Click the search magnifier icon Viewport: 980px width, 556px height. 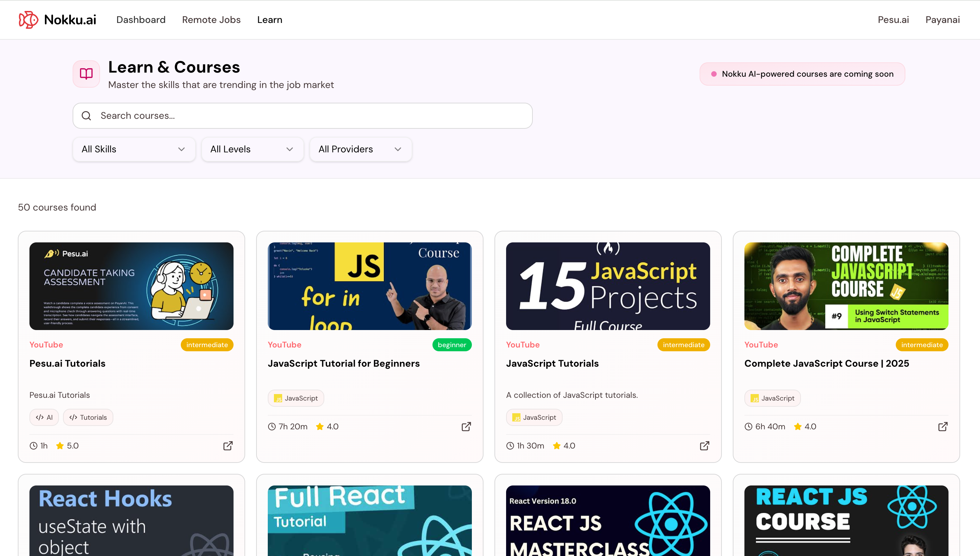tap(86, 116)
